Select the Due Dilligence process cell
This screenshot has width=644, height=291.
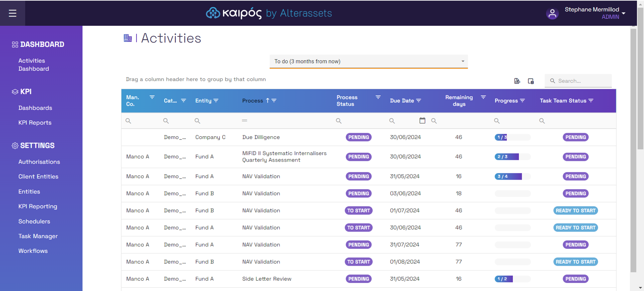point(261,137)
